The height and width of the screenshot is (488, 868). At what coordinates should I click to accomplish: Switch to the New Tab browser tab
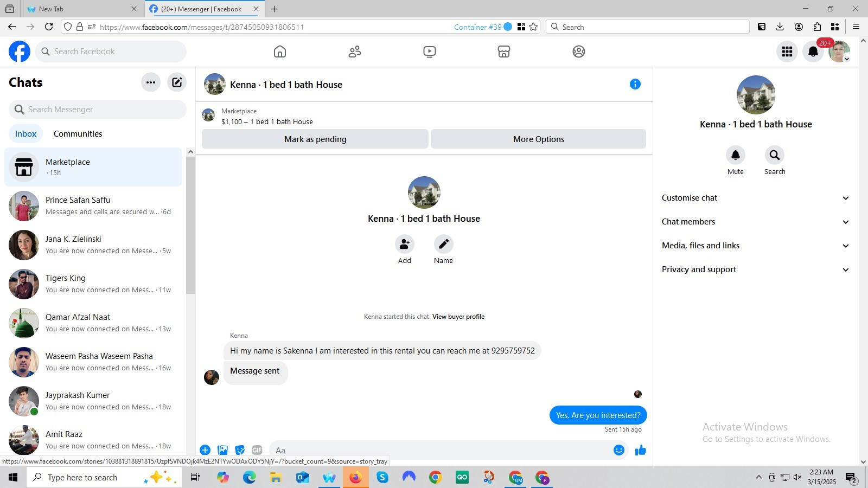click(81, 9)
